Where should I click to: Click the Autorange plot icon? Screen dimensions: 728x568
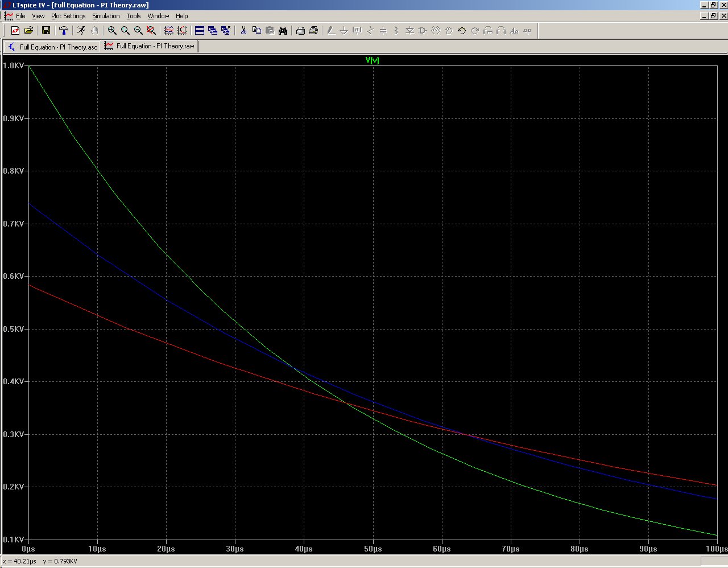pos(169,31)
